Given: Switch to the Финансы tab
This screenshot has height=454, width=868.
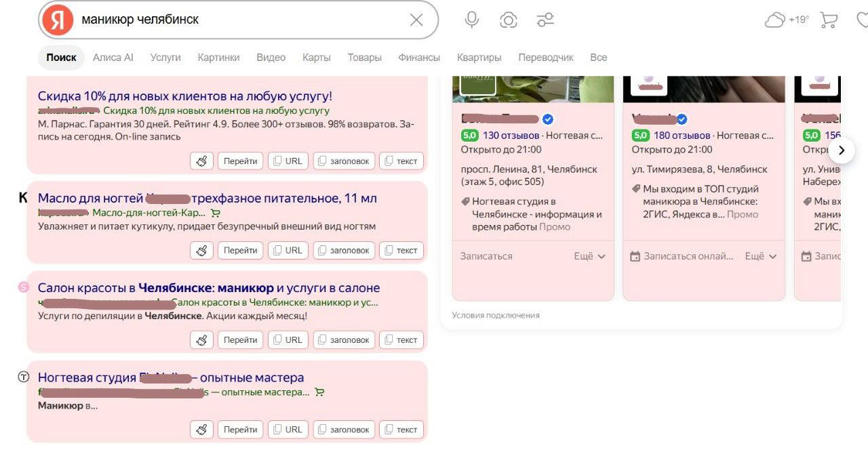Looking at the screenshot, I should (419, 58).
